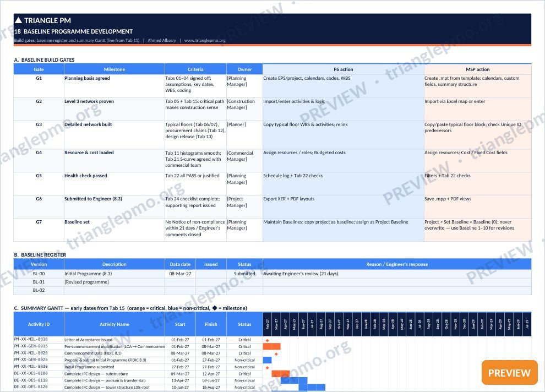
Task: Select the Finish column header
Action: [x=211, y=324]
